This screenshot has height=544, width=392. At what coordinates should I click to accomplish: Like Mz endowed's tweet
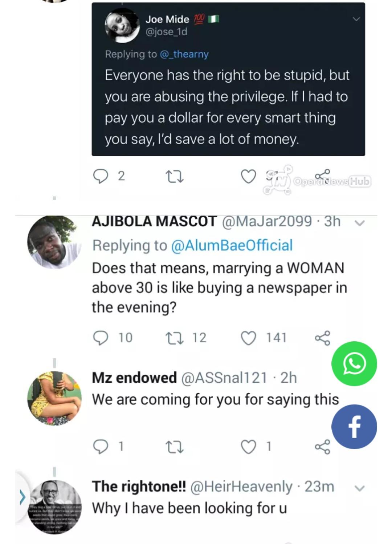pyautogui.click(x=249, y=447)
